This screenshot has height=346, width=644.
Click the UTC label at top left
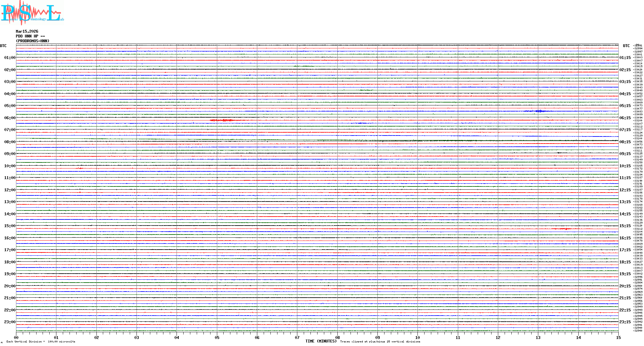point(3,46)
